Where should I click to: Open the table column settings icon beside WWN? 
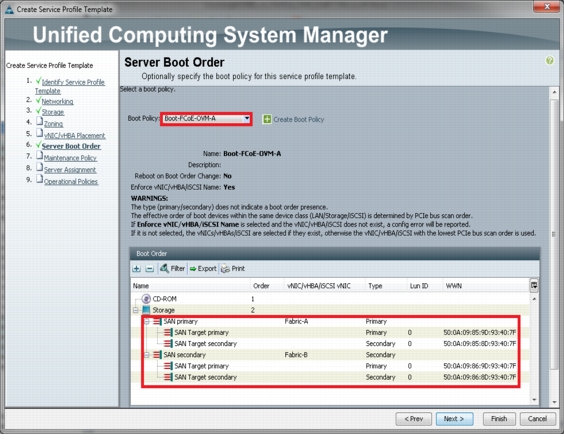pyautogui.click(x=534, y=286)
